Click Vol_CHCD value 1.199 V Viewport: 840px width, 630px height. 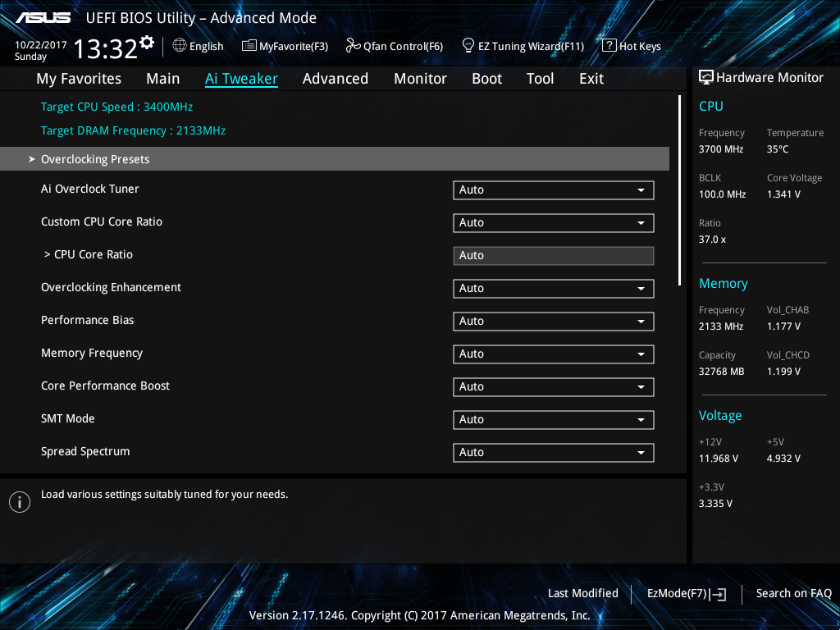pyautogui.click(x=783, y=372)
